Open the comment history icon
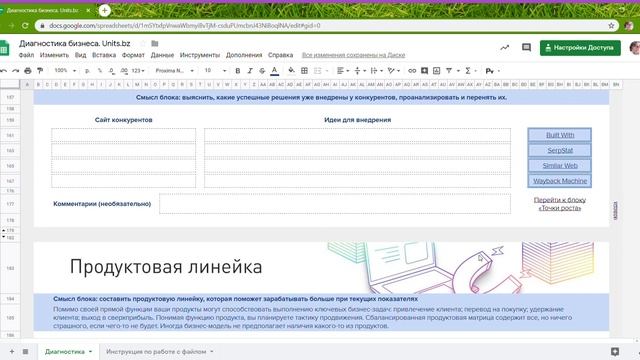Viewport: 640px width, 360px height. [x=527, y=47]
